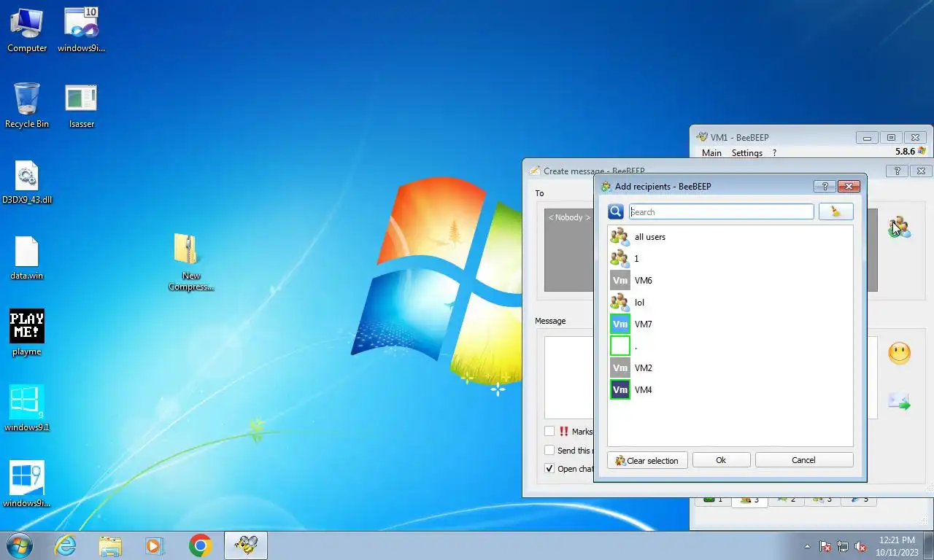The image size is (934, 560).
Task: Select the VM2 name in list
Action: point(644,368)
